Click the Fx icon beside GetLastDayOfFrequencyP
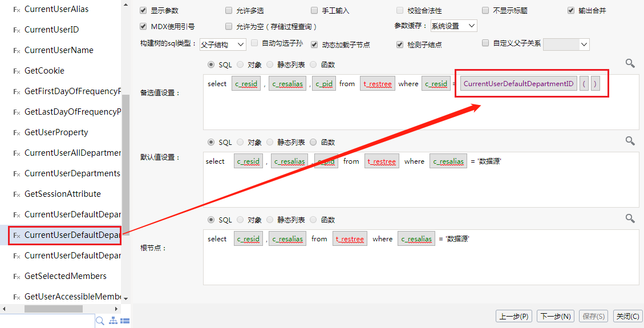This screenshot has height=328, width=644. pos(17,112)
